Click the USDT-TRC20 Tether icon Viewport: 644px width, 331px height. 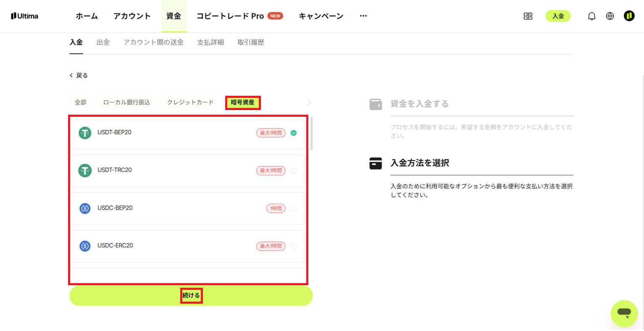85,171
